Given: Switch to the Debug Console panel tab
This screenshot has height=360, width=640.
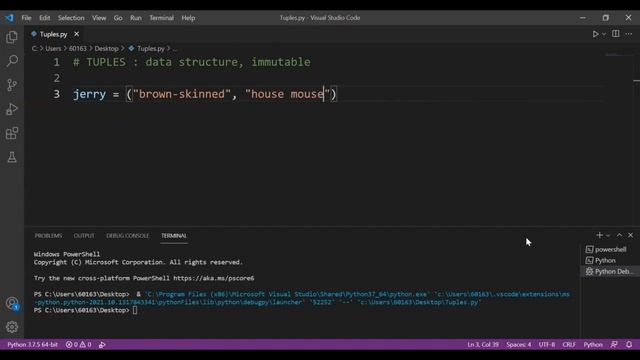Looking at the screenshot, I should coord(127,236).
